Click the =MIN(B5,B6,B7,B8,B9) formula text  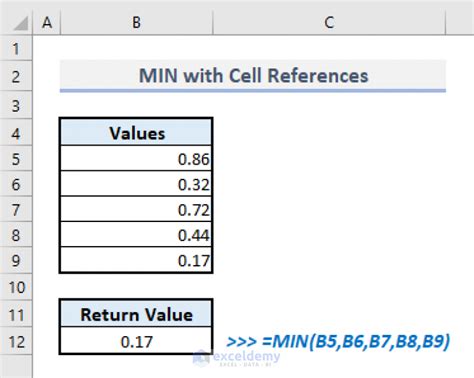pos(356,341)
